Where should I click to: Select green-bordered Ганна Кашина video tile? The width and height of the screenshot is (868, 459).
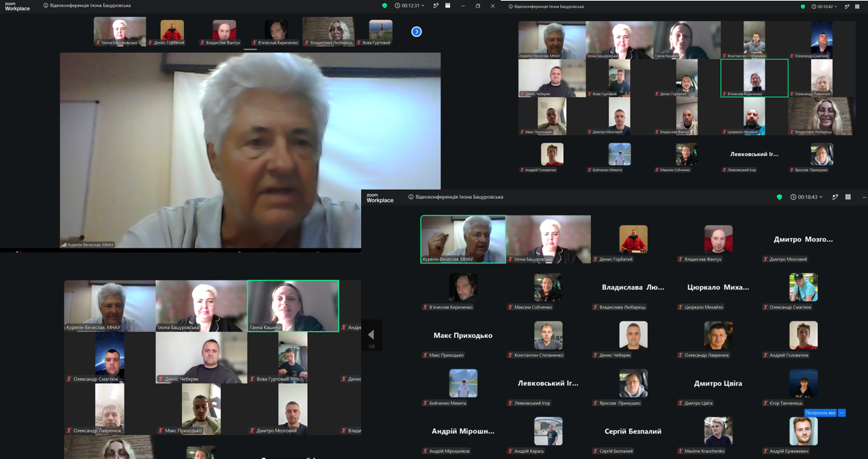[x=293, y=306]
